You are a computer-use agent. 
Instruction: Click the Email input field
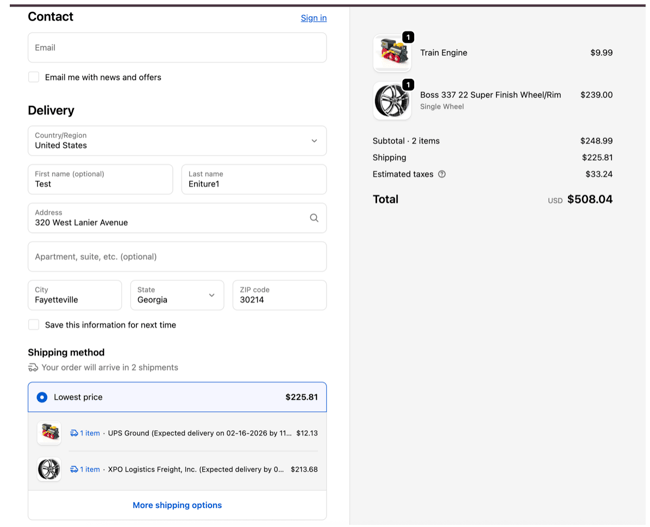click(177, 48)
